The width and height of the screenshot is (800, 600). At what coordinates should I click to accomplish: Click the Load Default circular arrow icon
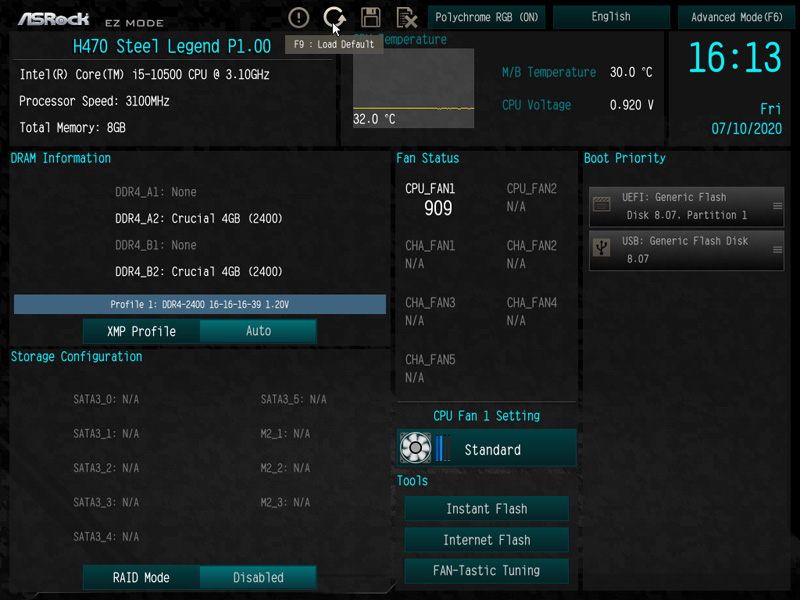(334, 17)
